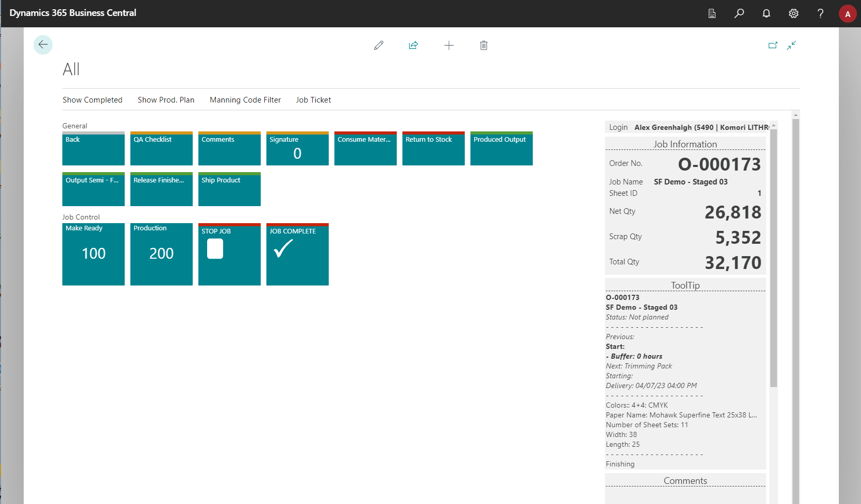The width and height of the screenshot is (861, 504).
Task: Open the edit (pencil) tool
Action: pos(379,45)
